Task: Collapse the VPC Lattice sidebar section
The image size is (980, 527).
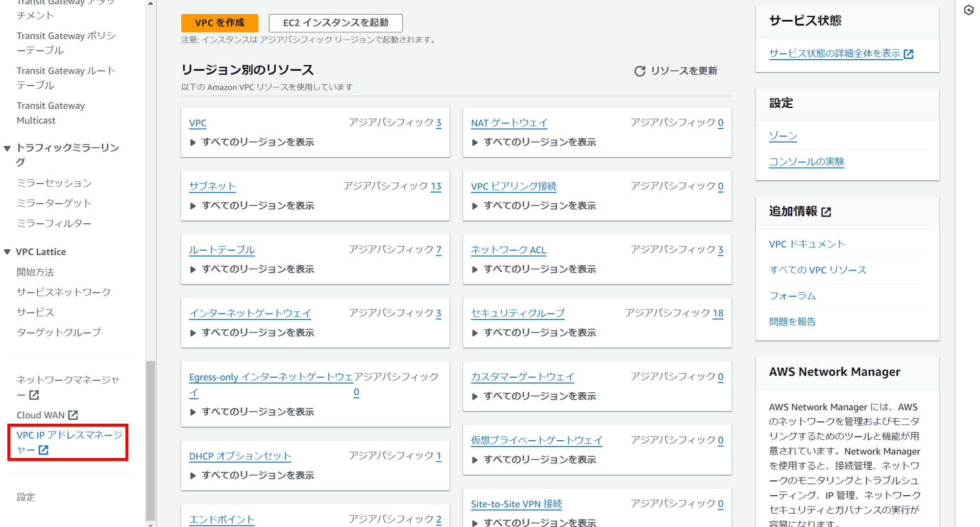Action: click(x=7, y=252)
